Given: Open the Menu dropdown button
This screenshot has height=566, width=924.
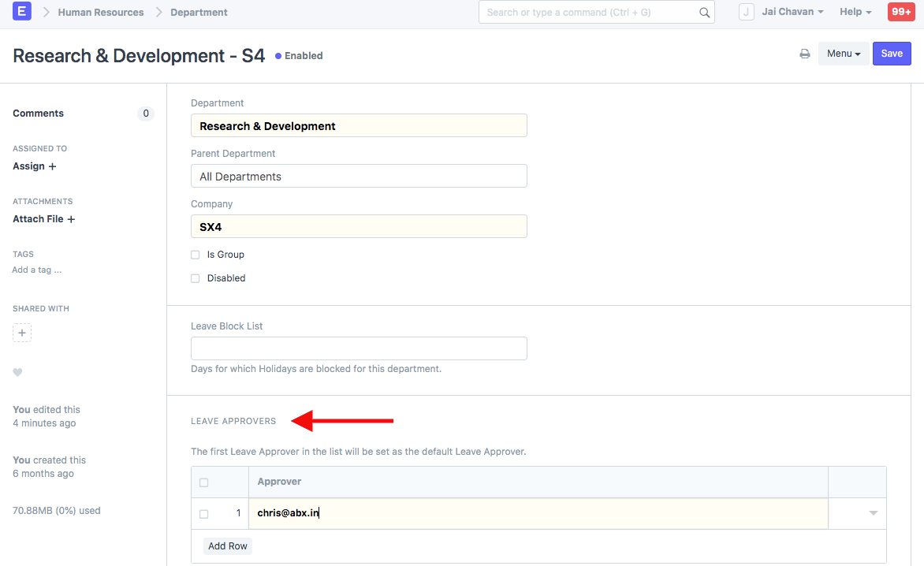Looking at the screenshot, I should click(x=843, y=54).
